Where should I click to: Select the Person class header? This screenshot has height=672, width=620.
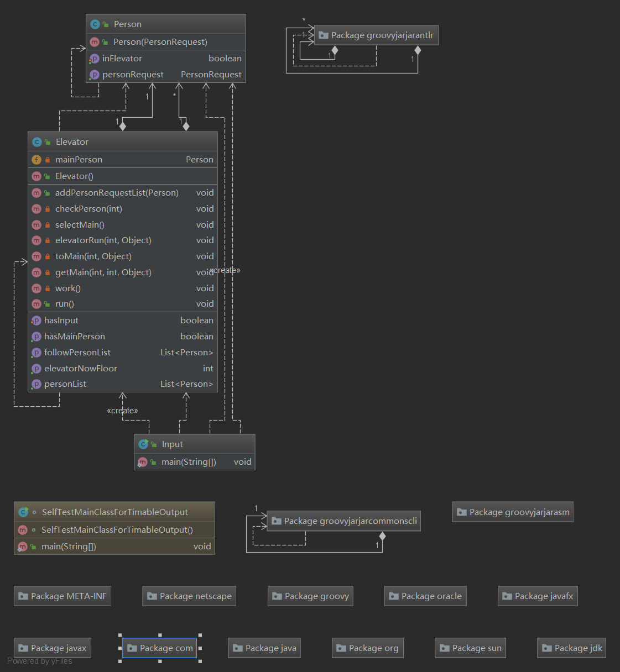(x=166, y=24)
